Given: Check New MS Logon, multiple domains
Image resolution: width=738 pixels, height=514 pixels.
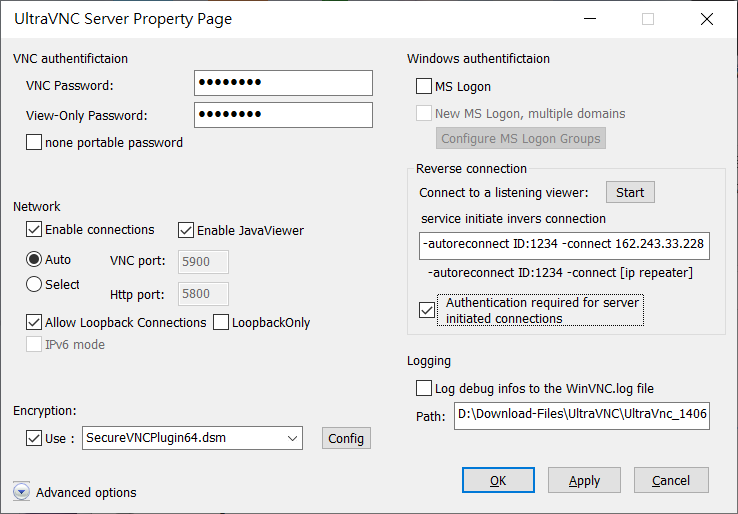Looking at the screenshot, I should (x=424, y=113).
